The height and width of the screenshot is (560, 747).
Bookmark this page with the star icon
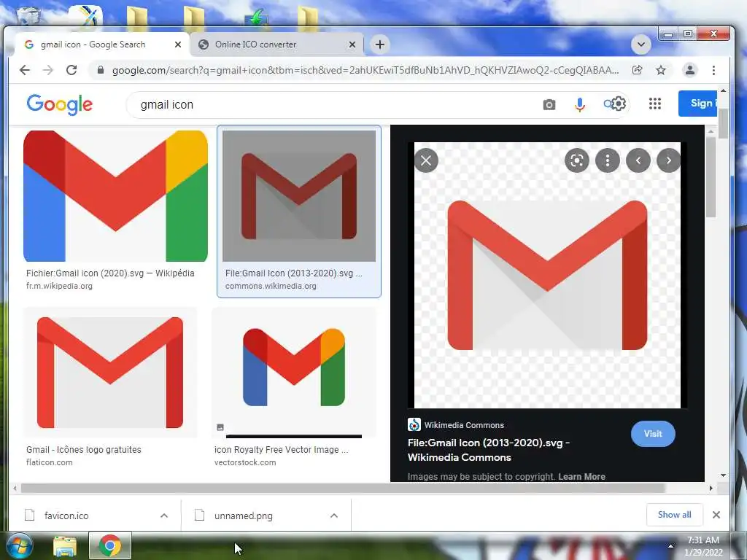tap(661, 71)
